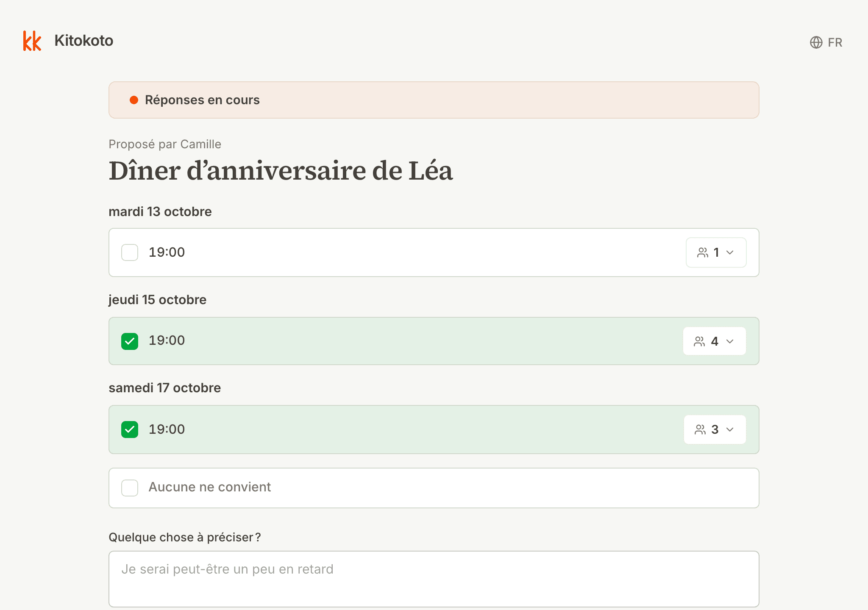
Task: Click the Quelque chose à préciser label
Action: (185, 537)
